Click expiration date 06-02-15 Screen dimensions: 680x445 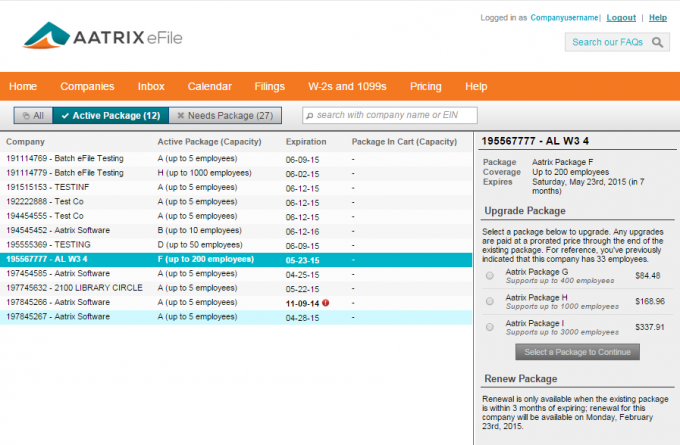coord(302,174)
